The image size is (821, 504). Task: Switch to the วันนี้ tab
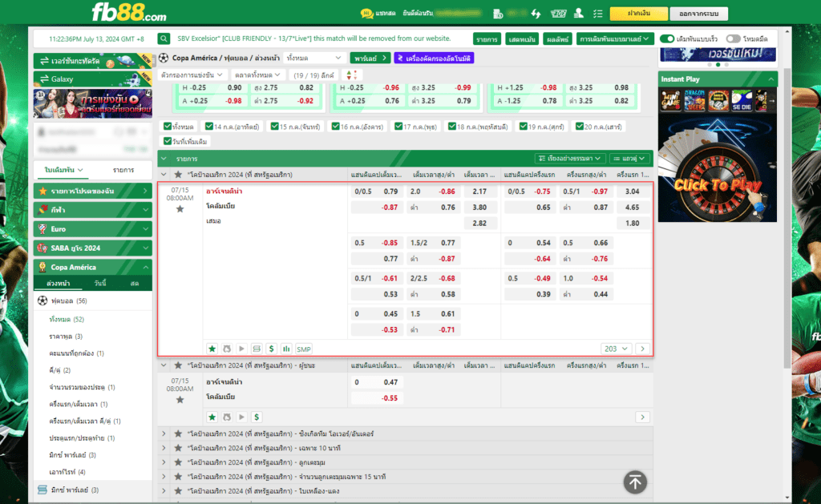click(100, 283)
